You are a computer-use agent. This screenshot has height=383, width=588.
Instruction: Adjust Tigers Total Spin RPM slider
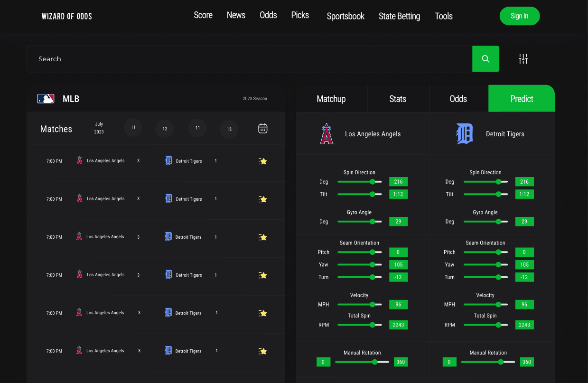click(485, 325)
